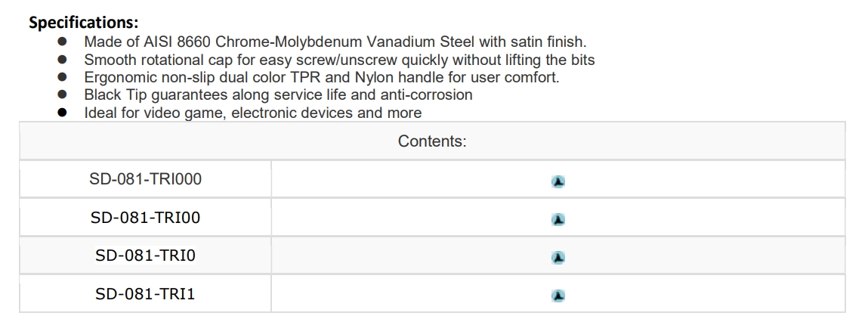The image size is (868, 322).
Task: Select the SD-081-TRI1 model label
Action: (146, 293)
